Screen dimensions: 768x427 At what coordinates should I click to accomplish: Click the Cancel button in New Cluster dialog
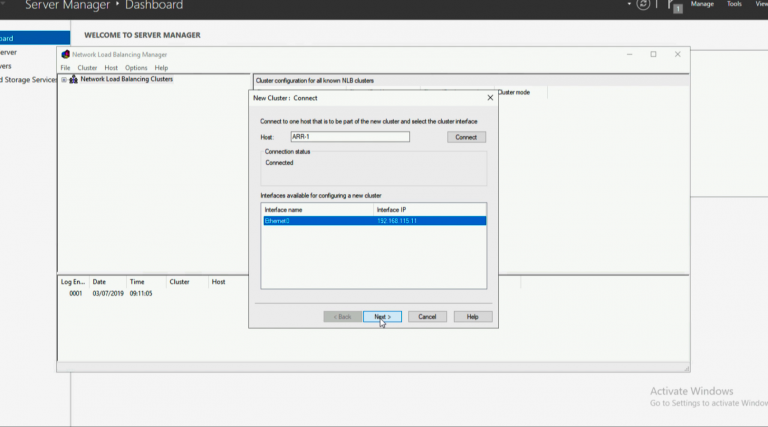click(x=427, y=317)
